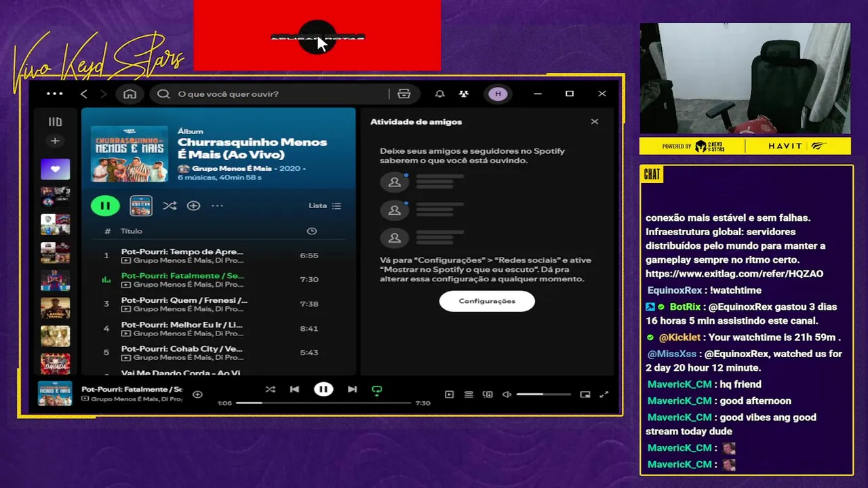This screenshot has height=488, width=868.
Task: Open the Spotify three-dot menu
Action: point(54,94)
